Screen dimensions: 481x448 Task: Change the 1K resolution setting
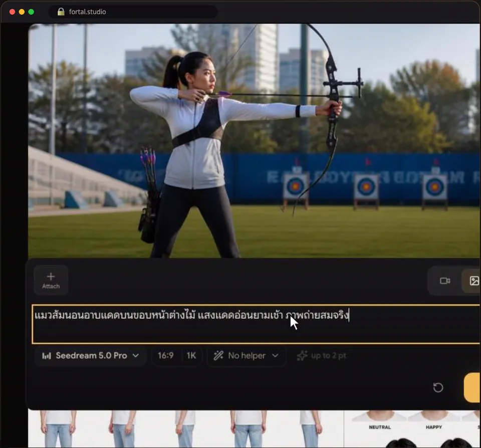[191, 356]
